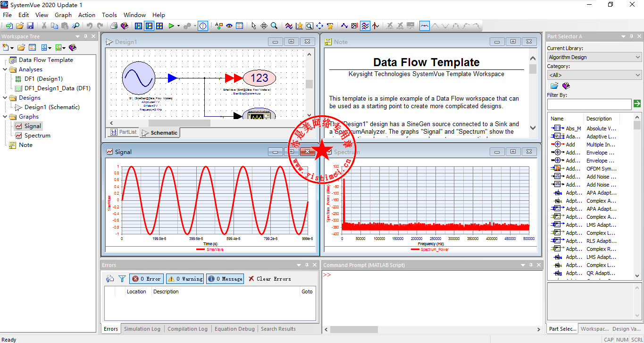Click the help book icon in main toolbar
Viewport: 644px width, 343px height.
(x=125, y=26)
